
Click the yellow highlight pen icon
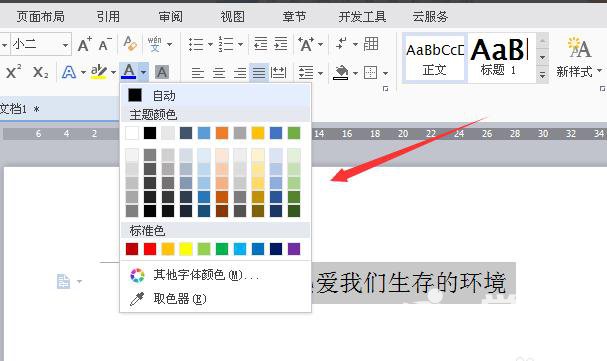pyautogui.click(x=98, y=72)
